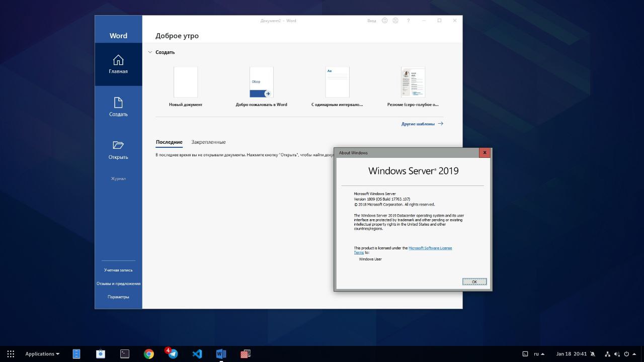The width and height of the screenshot is (644, 362).
Task: Close the About Windows dialog
Action: click(x=485, y=153)
